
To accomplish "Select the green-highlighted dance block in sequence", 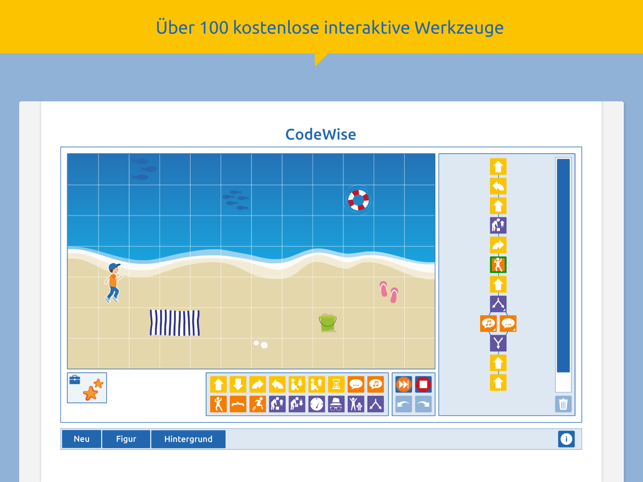I will pos(498,265).
